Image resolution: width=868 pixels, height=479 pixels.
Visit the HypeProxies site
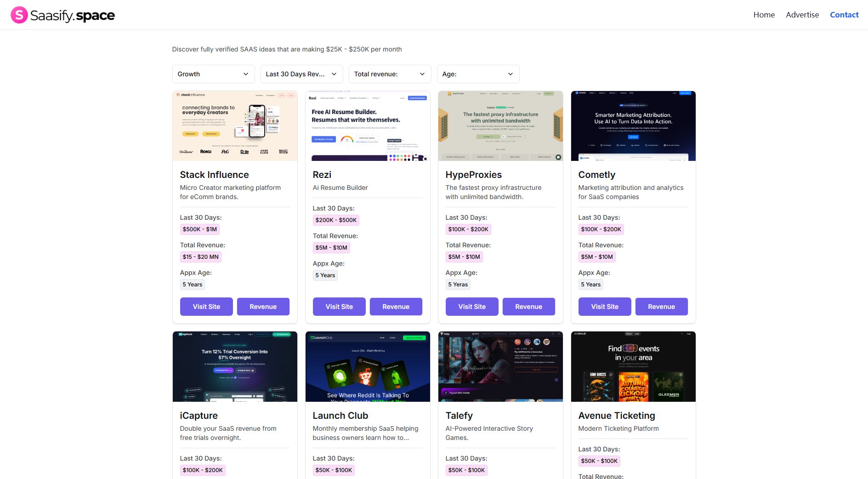click(472, 307)
